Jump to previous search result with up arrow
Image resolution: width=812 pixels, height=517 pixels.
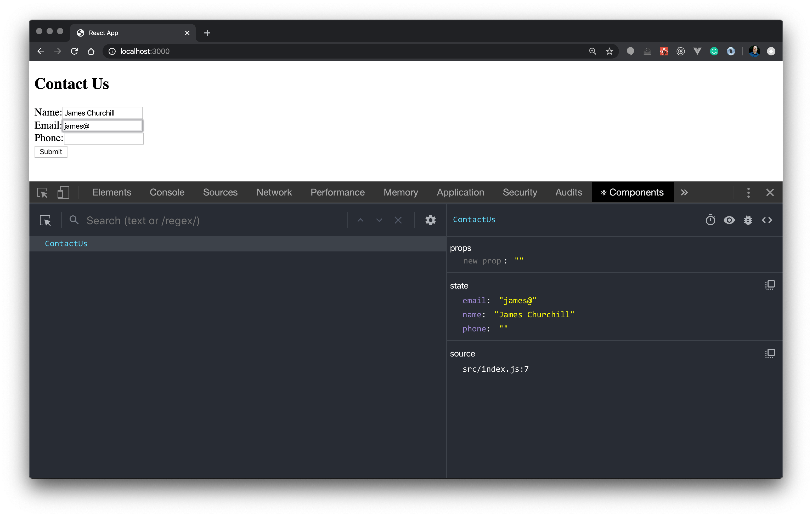(360, 220)
